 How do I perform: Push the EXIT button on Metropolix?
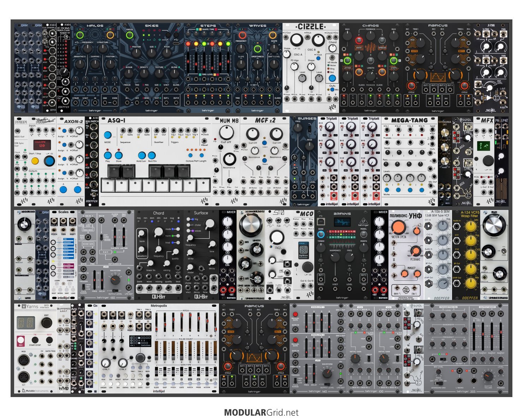click(149, 357)
